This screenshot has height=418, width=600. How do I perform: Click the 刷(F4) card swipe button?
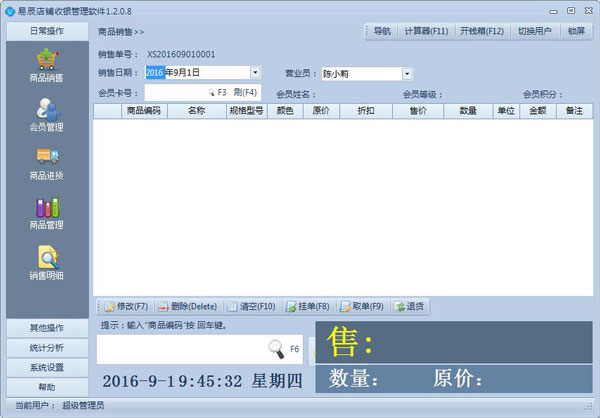245,93
